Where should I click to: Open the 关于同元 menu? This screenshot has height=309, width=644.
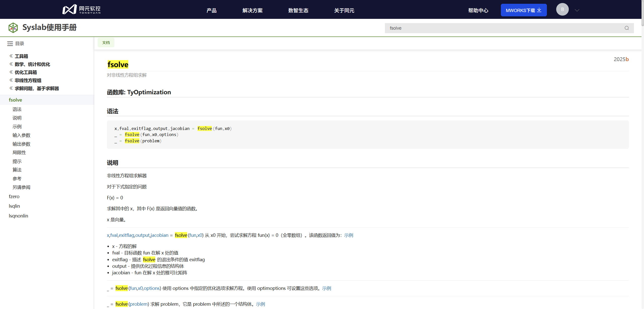(344, 11)
